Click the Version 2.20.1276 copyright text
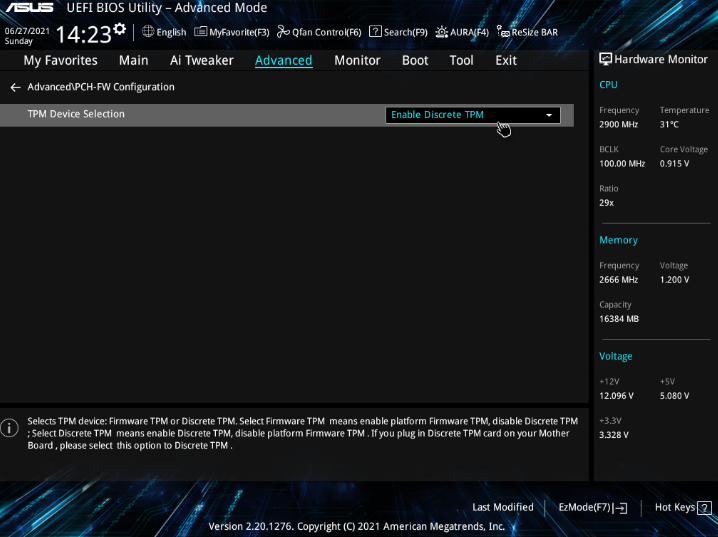This screenshot has width=718, height=537. tap(356, 526)
